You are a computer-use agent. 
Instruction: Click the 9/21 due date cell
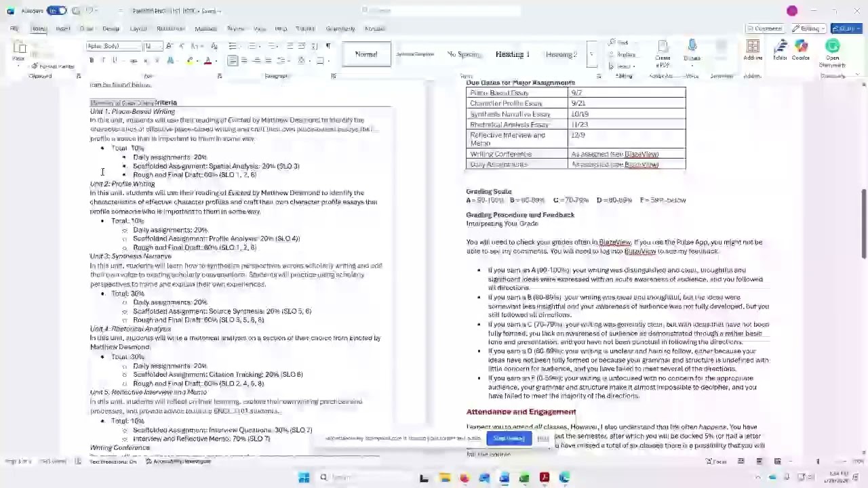tap(627, 103)
